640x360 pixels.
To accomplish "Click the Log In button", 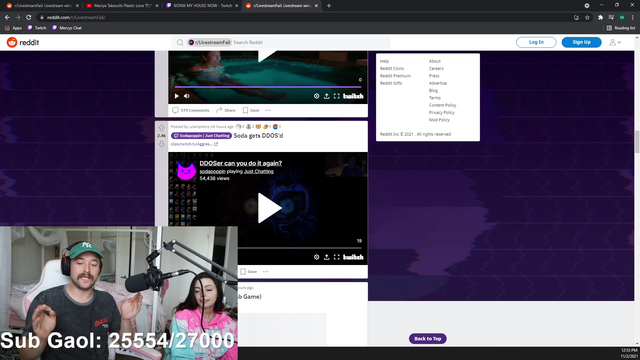I will click(x=536, y=42).
